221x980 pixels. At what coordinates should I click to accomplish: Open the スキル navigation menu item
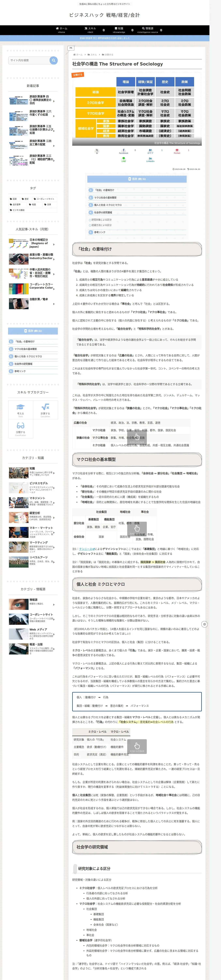point(90,30)
